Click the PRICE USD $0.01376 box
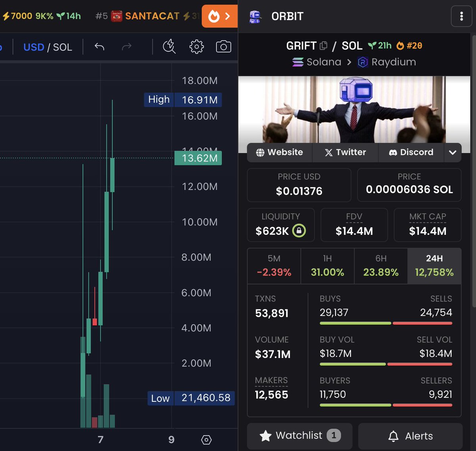The width and height of the screenshot is (476, 451). point(299,185)
